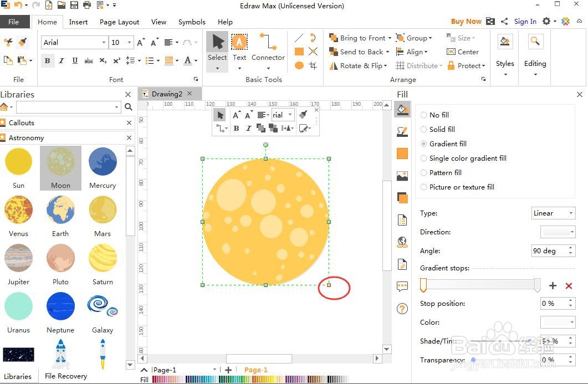Add a new page with plus button
The width and height of the screenshot is (588, 384).
coord(228,370)
